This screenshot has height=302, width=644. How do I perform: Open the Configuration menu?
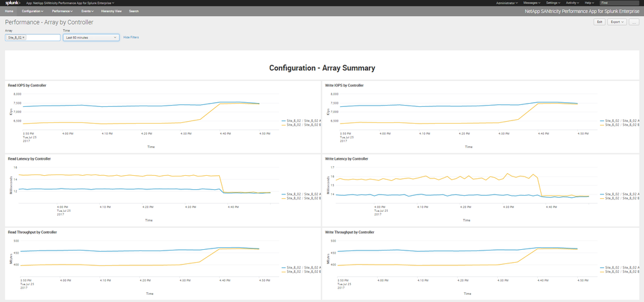coord(32,11)
